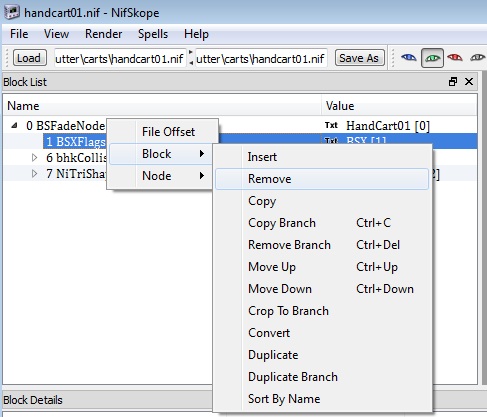487x417 pixels.
Task: Click the Txt icon next to HandCart01
Action: pyautogui.click(x=331, y=126)
